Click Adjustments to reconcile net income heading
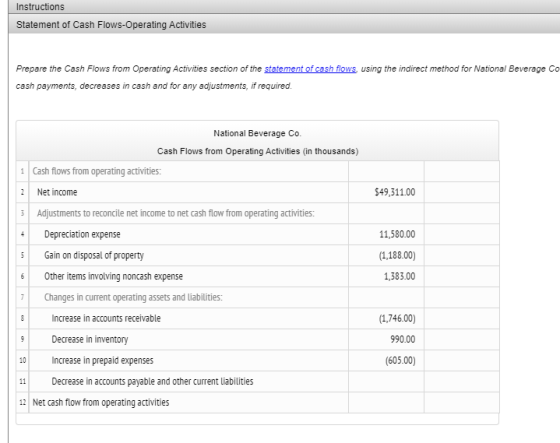The image size is (560, 443). (176, 213)
